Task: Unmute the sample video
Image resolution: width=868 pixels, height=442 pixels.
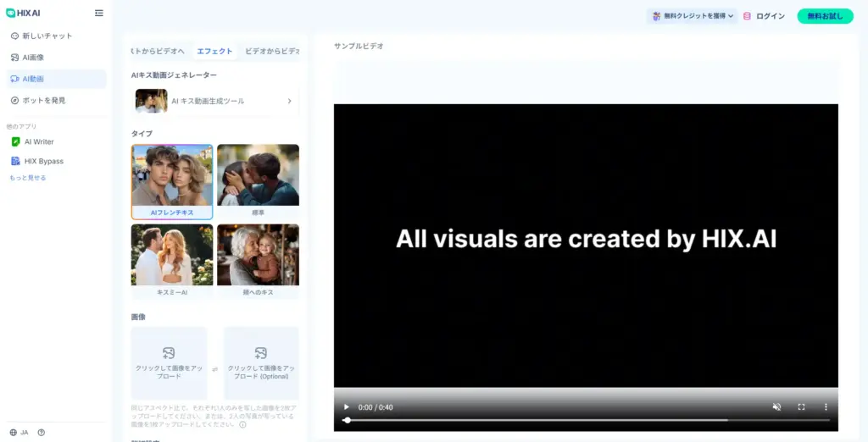Action: pyautogui.click(x=776, y=407)
